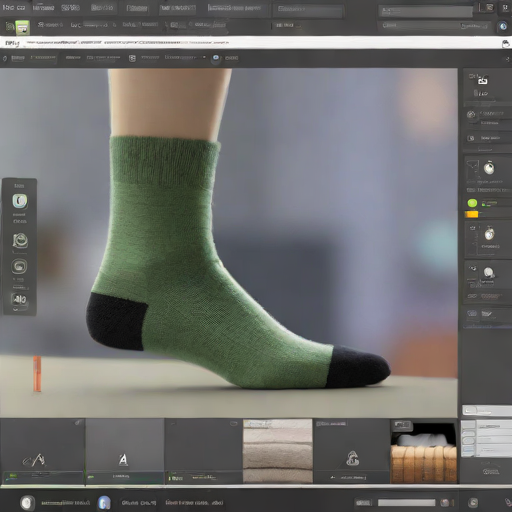Open the small dropdown arrow in the options bar
Screen dimensions: 512x512
coord(204,57)
